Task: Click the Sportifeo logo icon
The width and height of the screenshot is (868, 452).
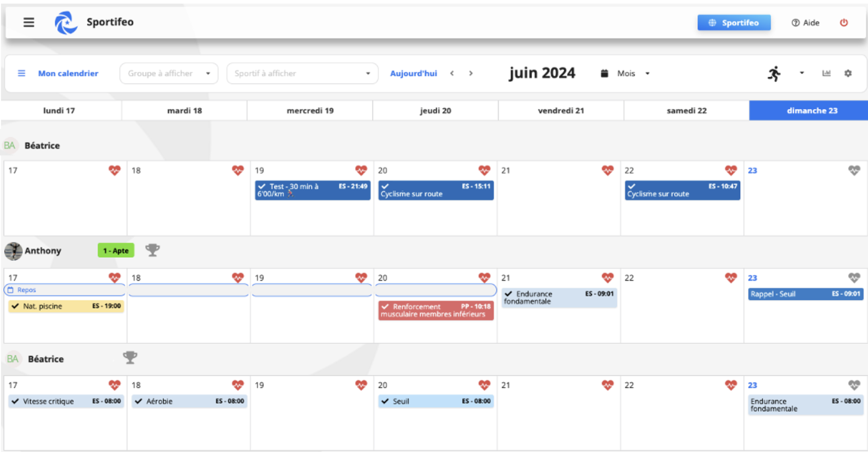Action: tap(66, 22)
